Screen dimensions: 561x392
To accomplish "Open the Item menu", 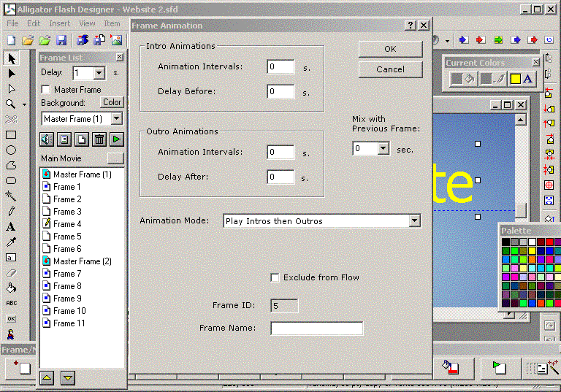I will [x=112, y=23].
